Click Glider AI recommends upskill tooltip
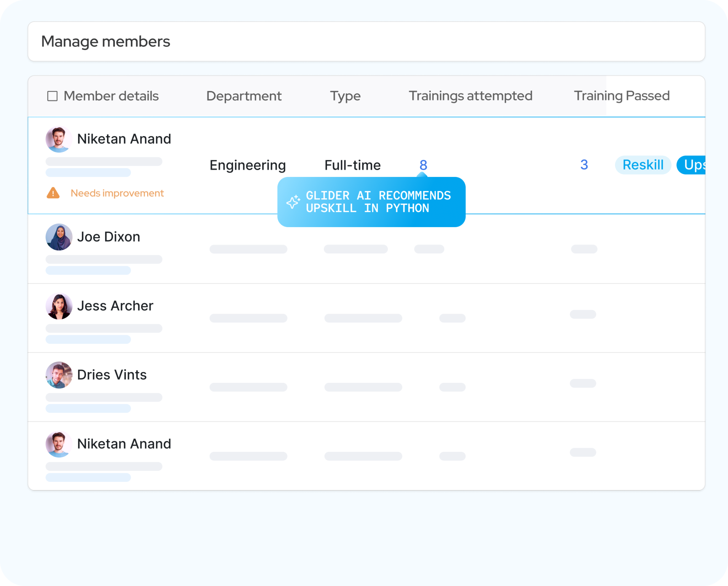728x586 pixels. (378, 202)
